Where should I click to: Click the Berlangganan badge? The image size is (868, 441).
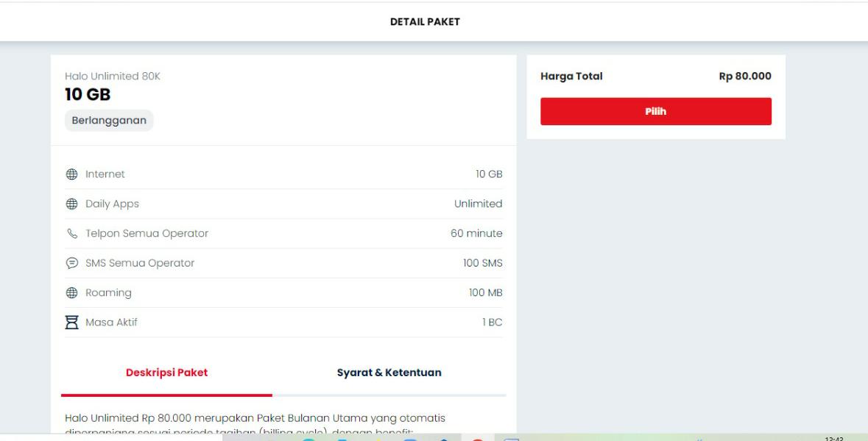coord(109,120)
